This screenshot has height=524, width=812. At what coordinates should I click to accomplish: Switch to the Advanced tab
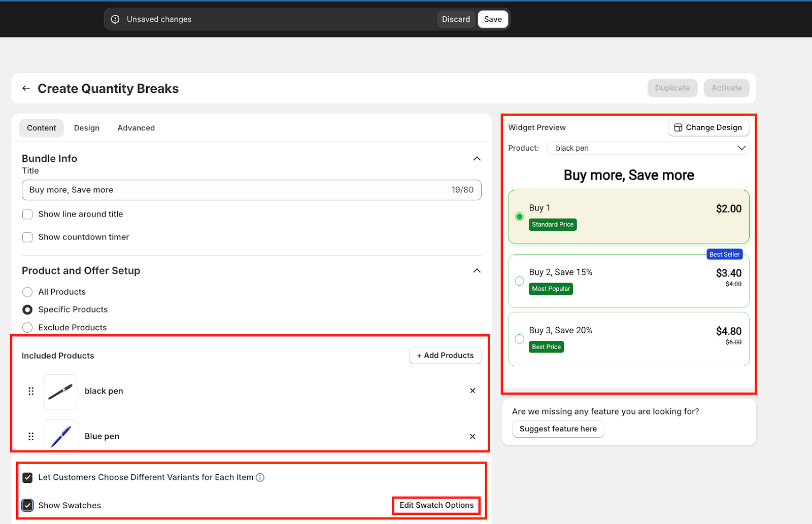click(136, 128)
